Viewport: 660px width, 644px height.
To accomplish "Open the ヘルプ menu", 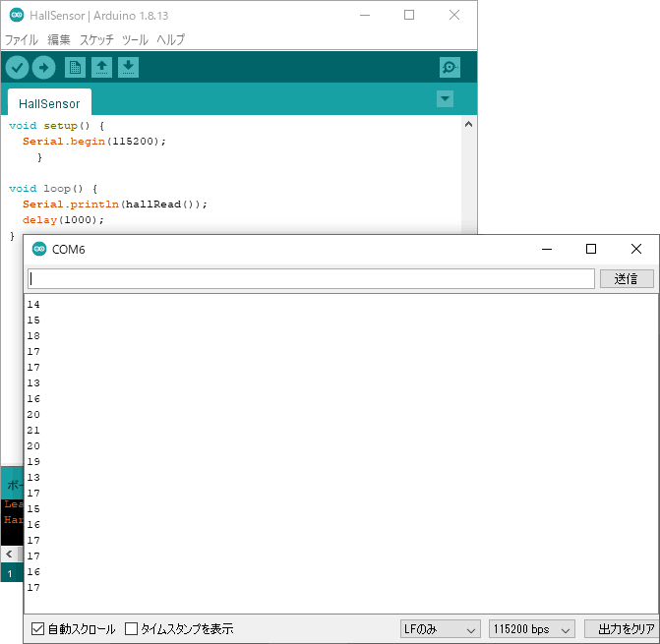I will [x=170, y=39].
